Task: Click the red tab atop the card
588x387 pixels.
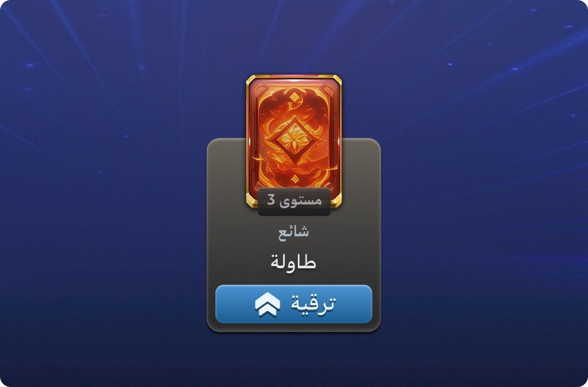Action: 295,76
